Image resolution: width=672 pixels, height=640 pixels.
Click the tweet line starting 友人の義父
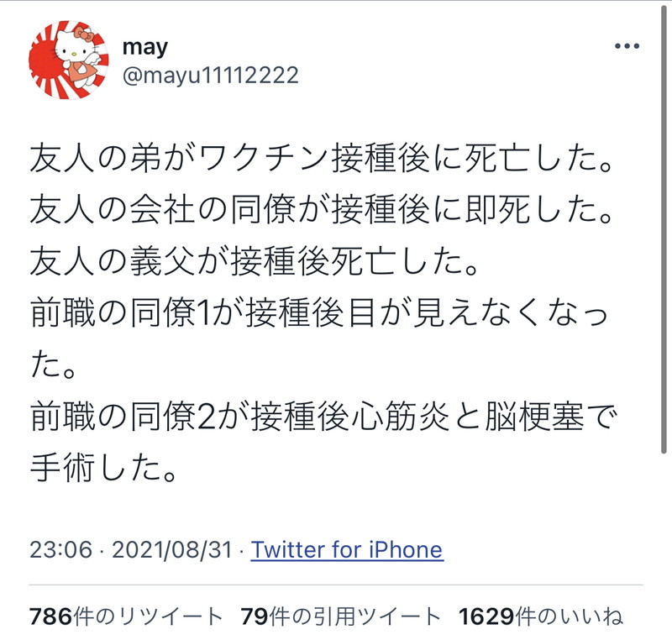254,262
